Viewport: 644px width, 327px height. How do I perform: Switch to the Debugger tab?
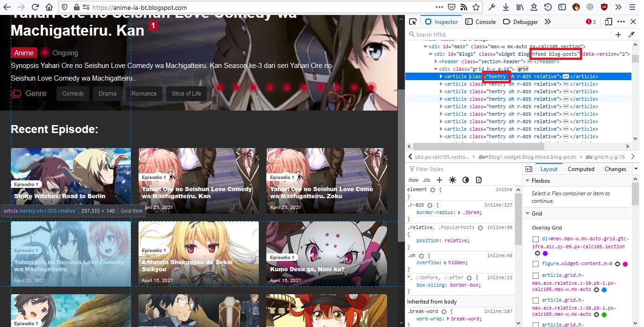click(520, 22)
